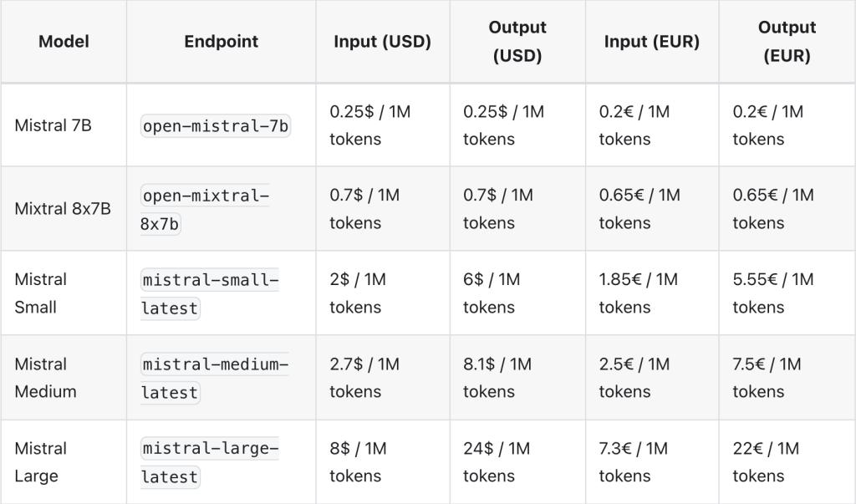The image size is (856, 504).
Task: Click the Mistral Large model cell
Action: (40, 462)
